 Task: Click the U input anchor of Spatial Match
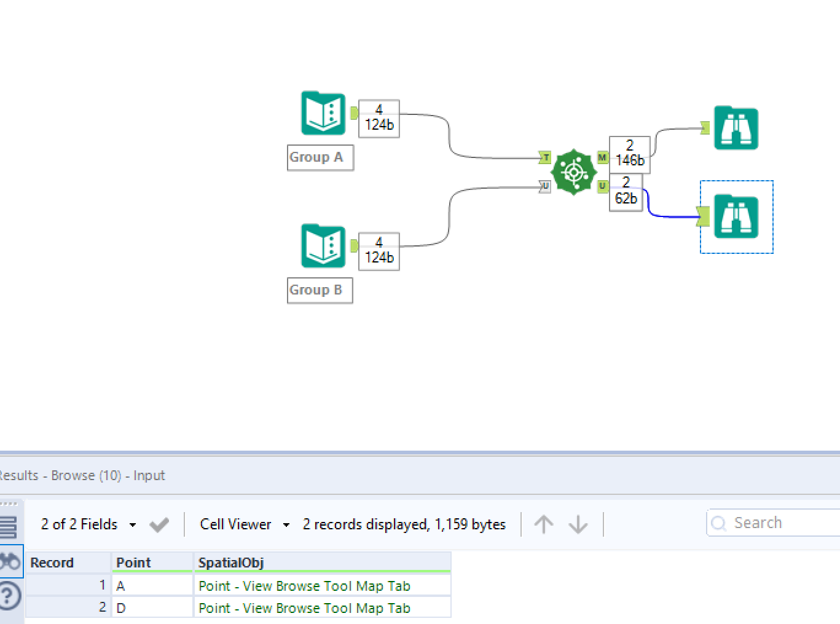(545, 186)
